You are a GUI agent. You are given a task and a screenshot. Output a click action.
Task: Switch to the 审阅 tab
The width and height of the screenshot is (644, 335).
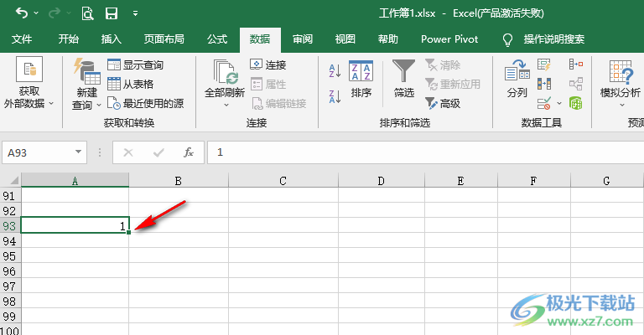[303, 39]
